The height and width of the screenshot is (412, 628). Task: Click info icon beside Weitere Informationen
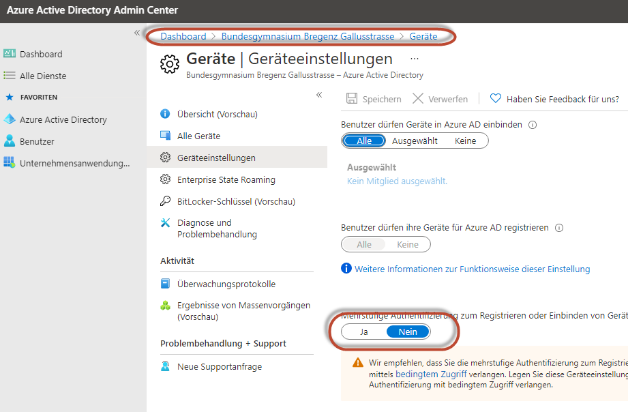coord(346,268)
